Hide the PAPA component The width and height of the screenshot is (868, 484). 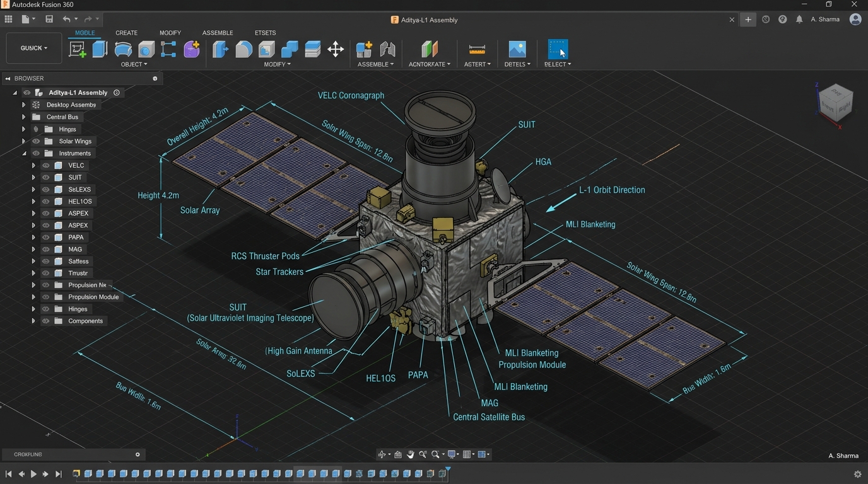46,237
